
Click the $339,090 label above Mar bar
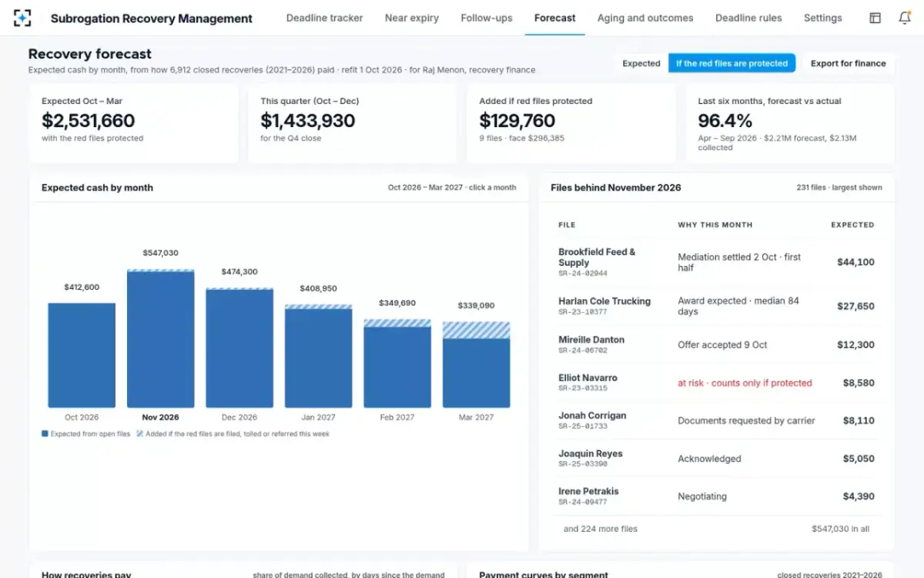476,305
